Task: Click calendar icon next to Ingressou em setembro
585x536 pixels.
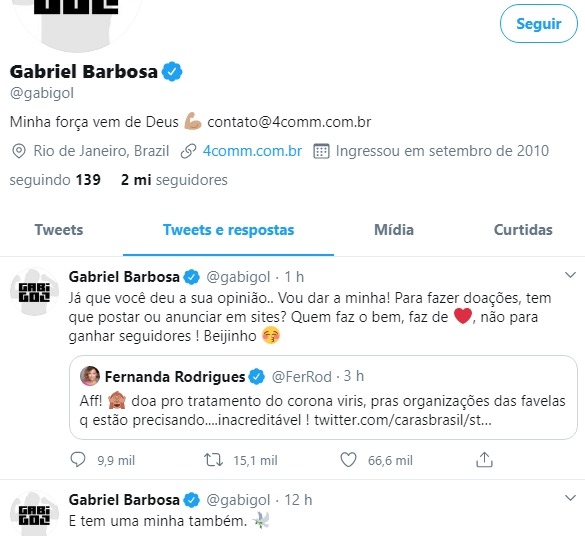Action: point(321,151)
